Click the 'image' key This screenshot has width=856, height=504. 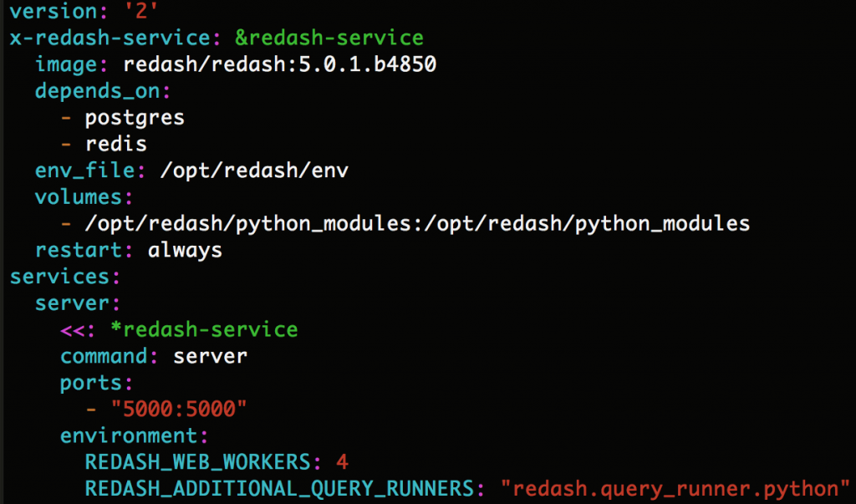(66, 64)
